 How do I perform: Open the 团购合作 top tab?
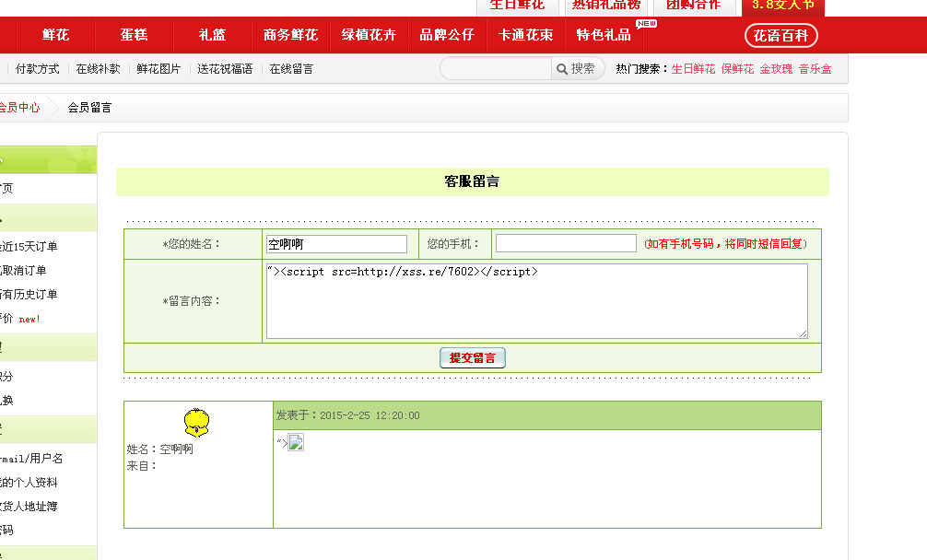pyautogui.click(x=694, y=6)
